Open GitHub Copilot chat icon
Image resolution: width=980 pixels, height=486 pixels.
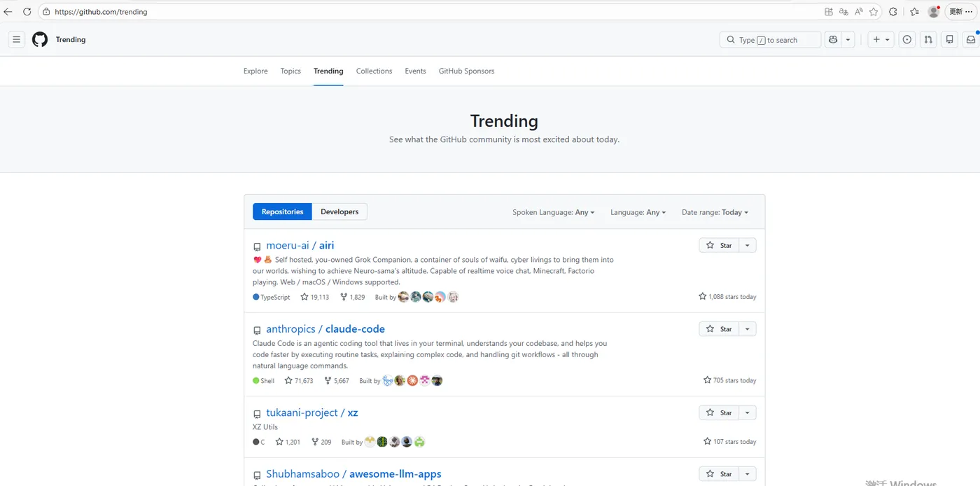click(x=833, y=40)
